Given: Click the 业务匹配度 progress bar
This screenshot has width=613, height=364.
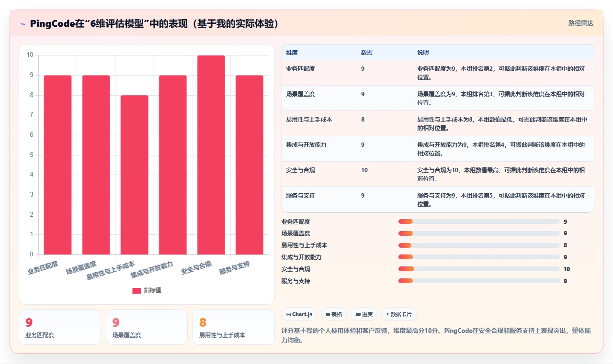Looking at the screenshot, I should (479, 221).
